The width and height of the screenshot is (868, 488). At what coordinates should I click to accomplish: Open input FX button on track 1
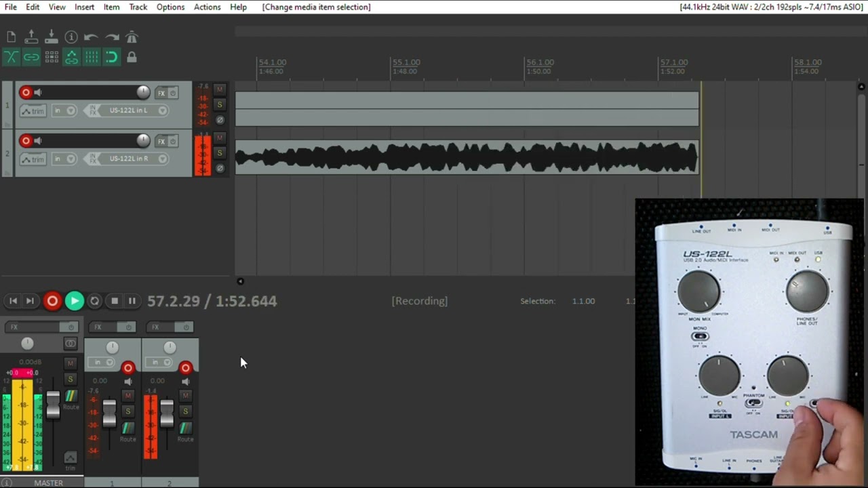(x=93, y=110)
